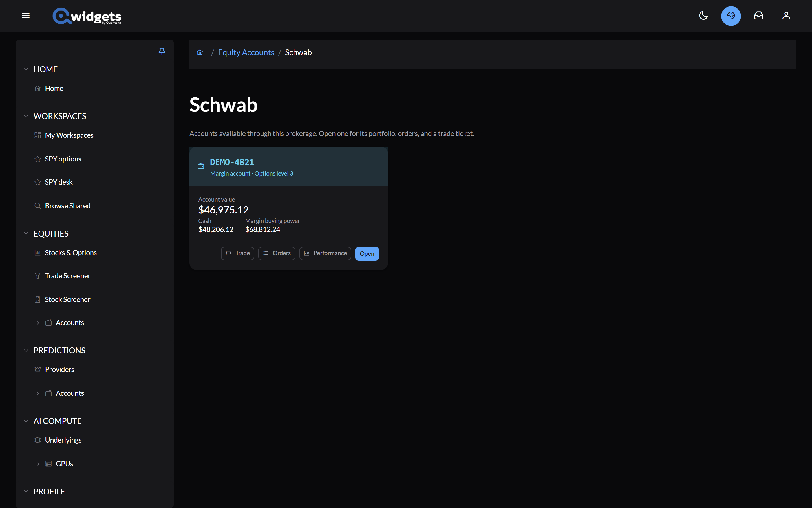Click the Underlyings chip icon
812x508 pixels.
37,440
